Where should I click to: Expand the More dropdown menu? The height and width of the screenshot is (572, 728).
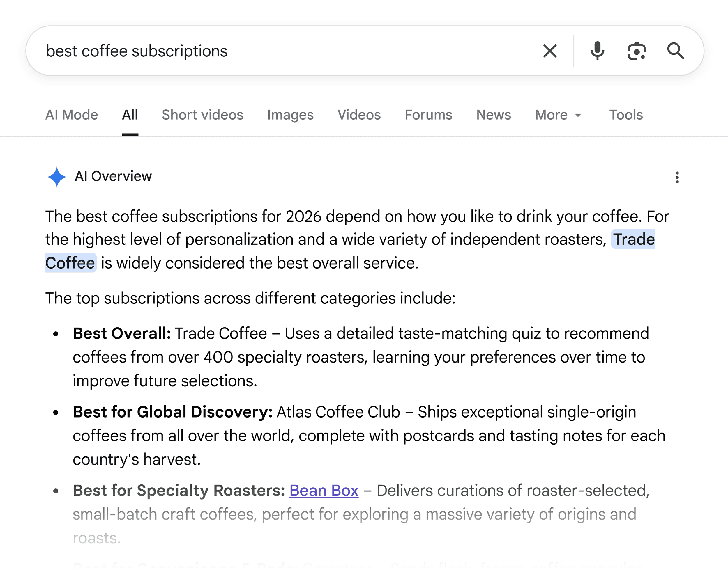(x=558, y=115)
